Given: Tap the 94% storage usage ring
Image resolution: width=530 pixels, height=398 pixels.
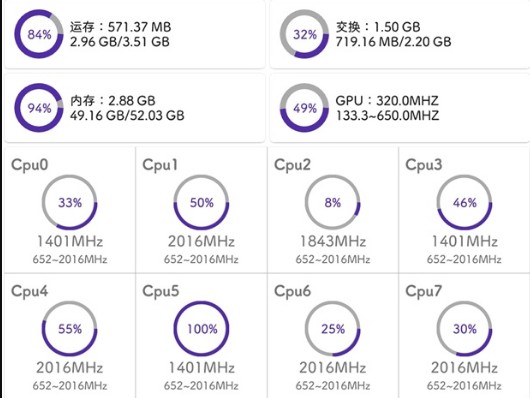Looking at the screenshot, I should point(39,108).
